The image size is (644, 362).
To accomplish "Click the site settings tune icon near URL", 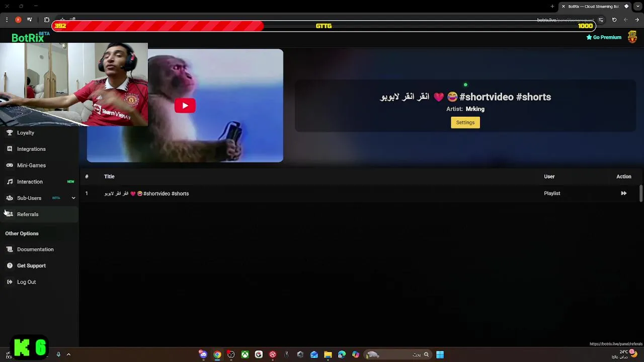I will click(601, 20).
